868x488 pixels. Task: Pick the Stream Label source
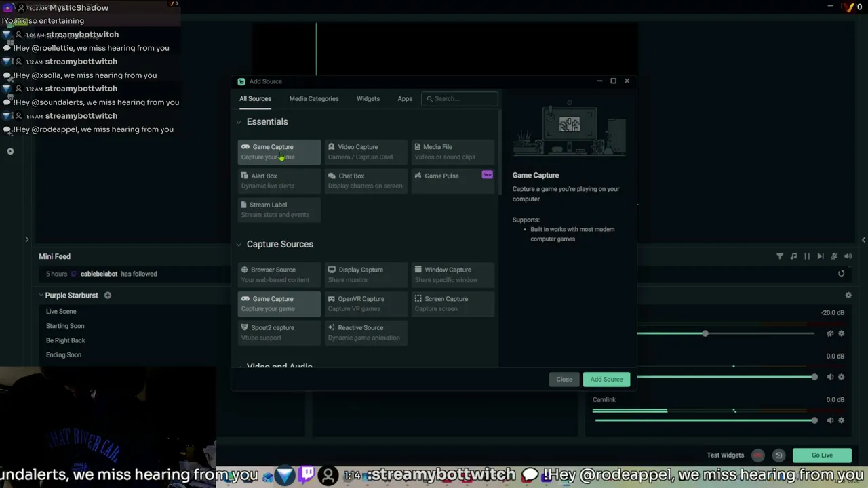(279, 209)
